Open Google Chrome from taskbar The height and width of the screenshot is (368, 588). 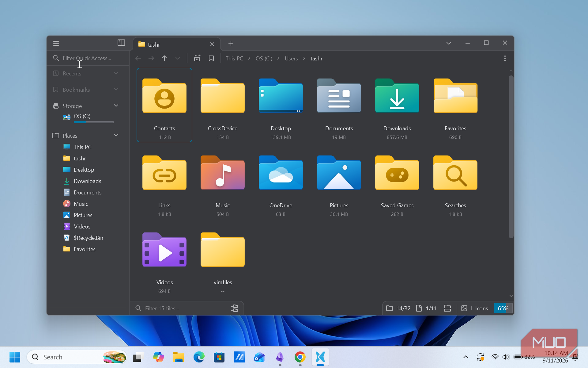pos(300,357)
